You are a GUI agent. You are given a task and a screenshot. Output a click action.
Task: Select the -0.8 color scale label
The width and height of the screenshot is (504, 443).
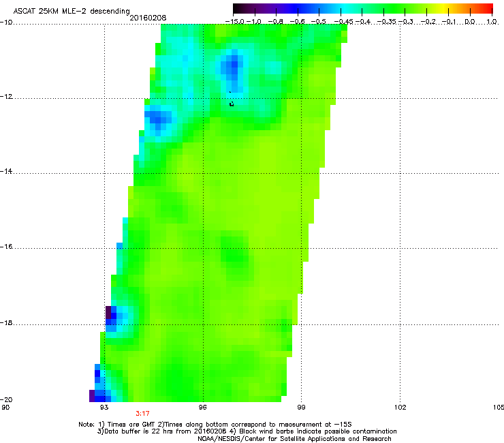coord(275,22)
